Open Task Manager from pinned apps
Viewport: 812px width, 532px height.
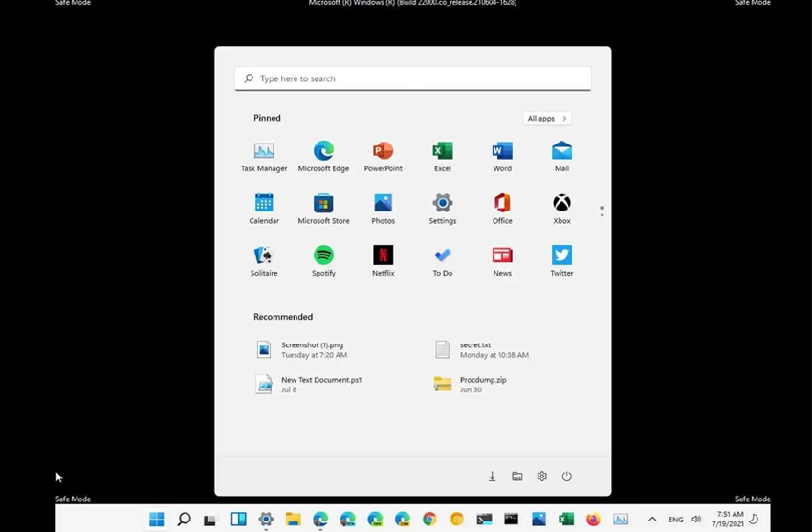(264, 156)
